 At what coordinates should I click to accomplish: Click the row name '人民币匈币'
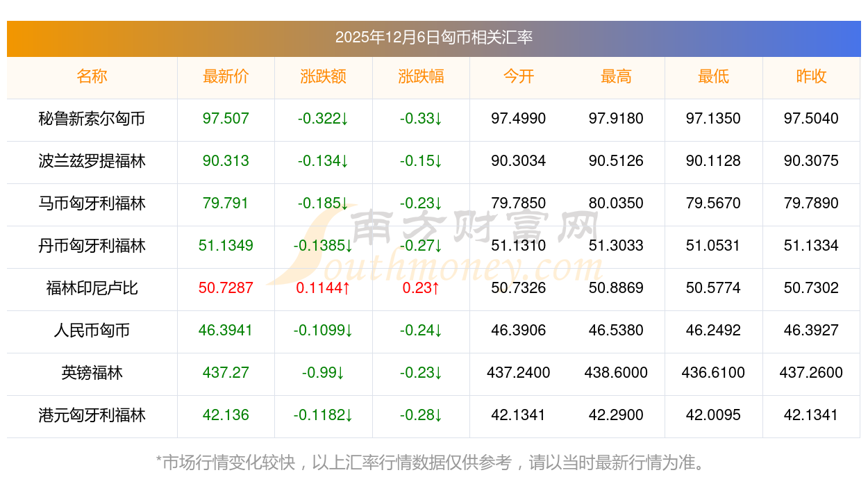click(x=92, y=331)
